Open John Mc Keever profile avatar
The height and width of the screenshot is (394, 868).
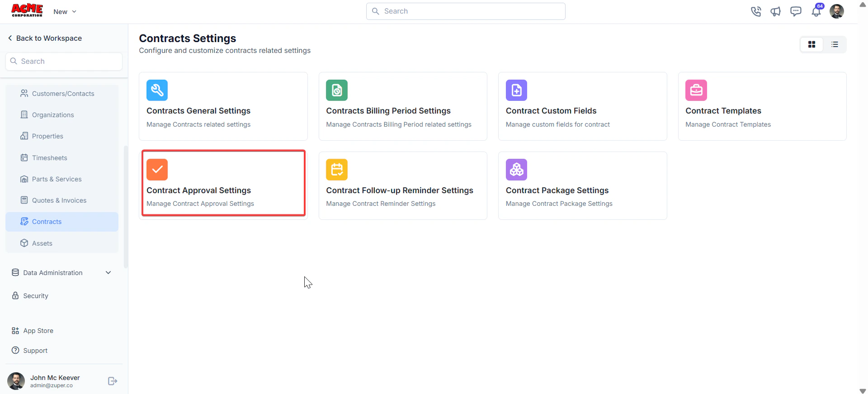16,381
